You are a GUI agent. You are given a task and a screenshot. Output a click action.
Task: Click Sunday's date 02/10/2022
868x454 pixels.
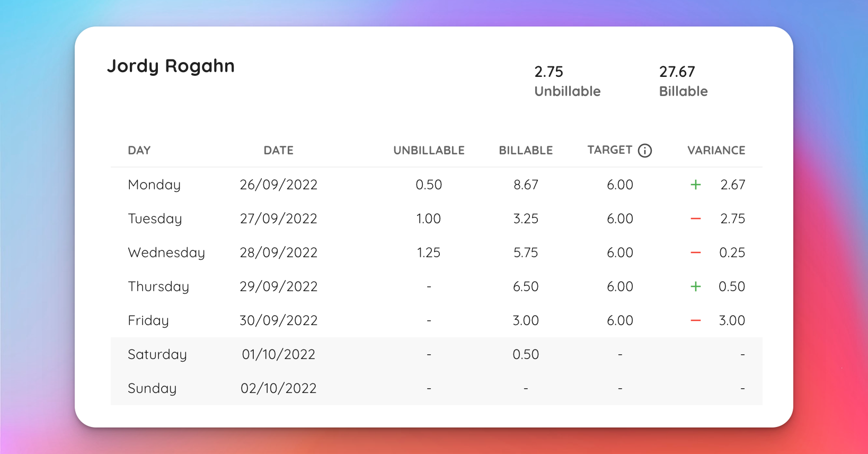pos(278,388)
